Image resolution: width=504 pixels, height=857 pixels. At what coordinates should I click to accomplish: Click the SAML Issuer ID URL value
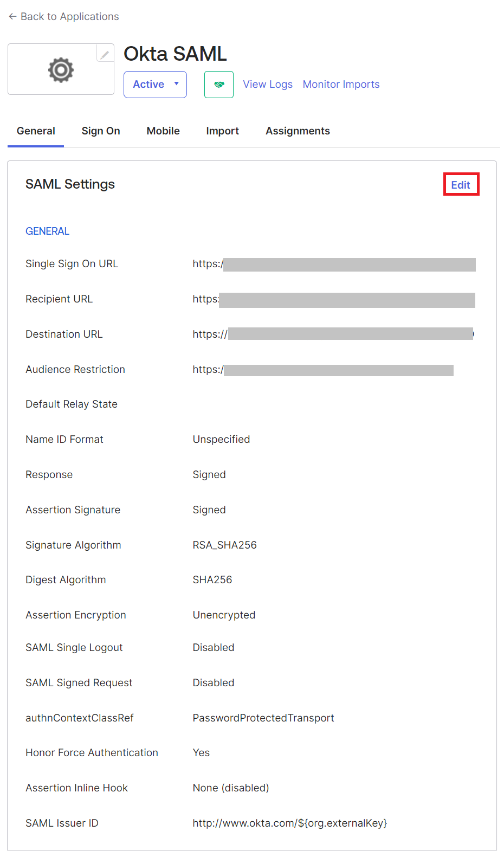290,823
